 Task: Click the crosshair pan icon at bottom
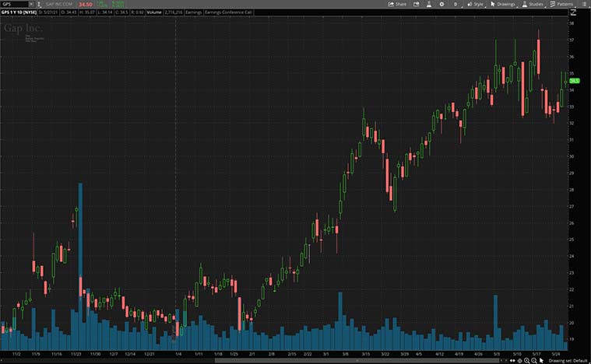pos(519,360)
